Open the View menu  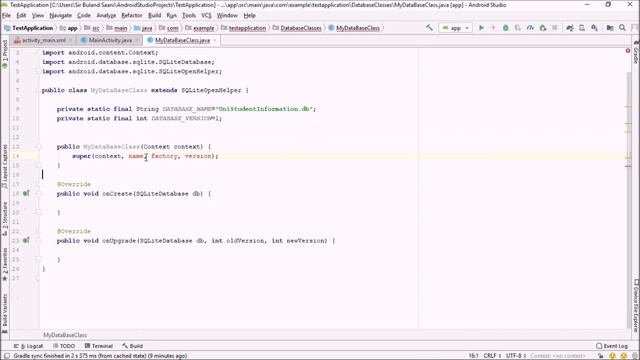pyautogui.click(x=38, y=16)
